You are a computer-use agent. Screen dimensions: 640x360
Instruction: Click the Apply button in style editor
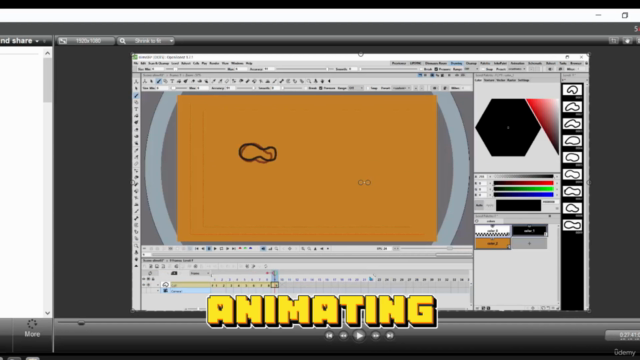point(490,205)
